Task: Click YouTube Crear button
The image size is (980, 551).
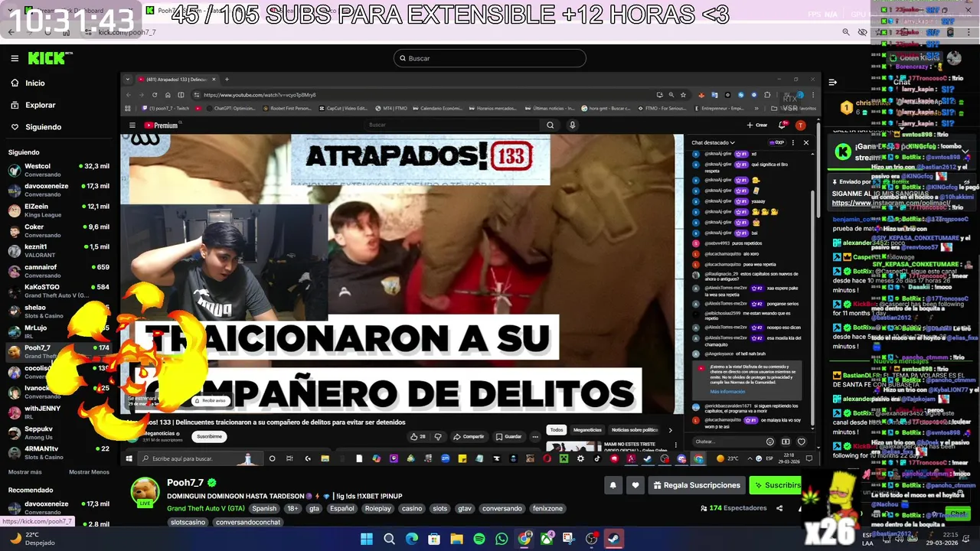Action: pos(758,126)
